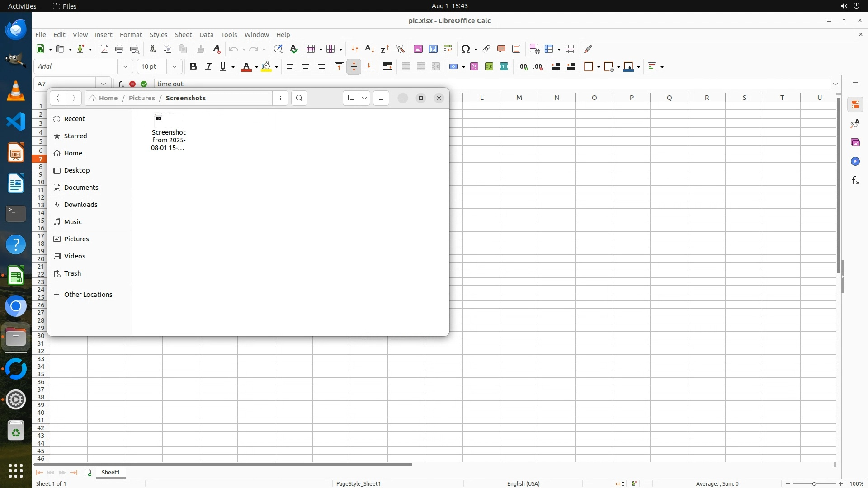Click the Insert Chart icon
Viewport: 868px width, 488px height.
[x=433, y=49]
